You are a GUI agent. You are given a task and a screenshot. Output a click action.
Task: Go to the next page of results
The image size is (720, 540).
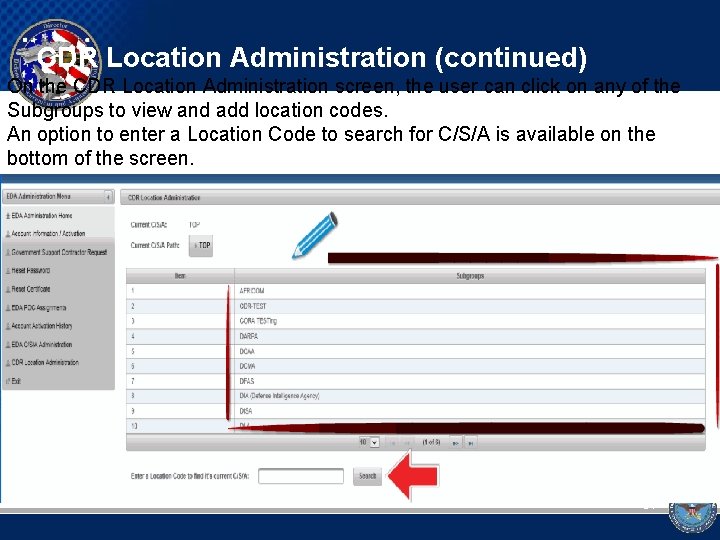click(455, 443)
